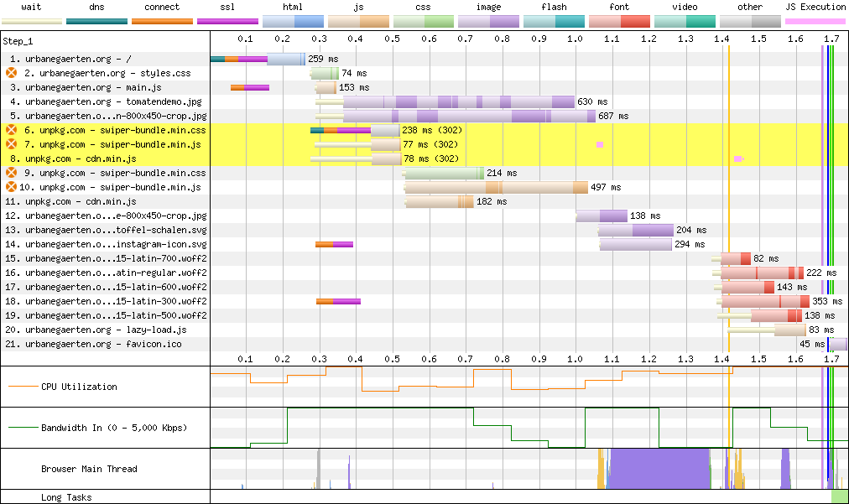Click the render-blocking icon on row 6 swiper-bundle.min.css
This screenshot has height=504, width=849.
[12, 130]
